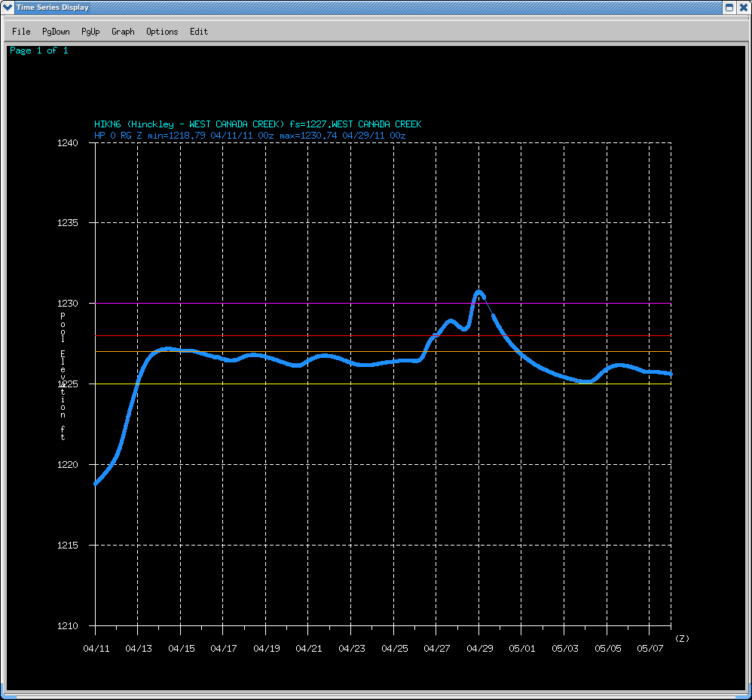Close the Time Series Display window
Viewport: 752px width, 700px height.
744,8
